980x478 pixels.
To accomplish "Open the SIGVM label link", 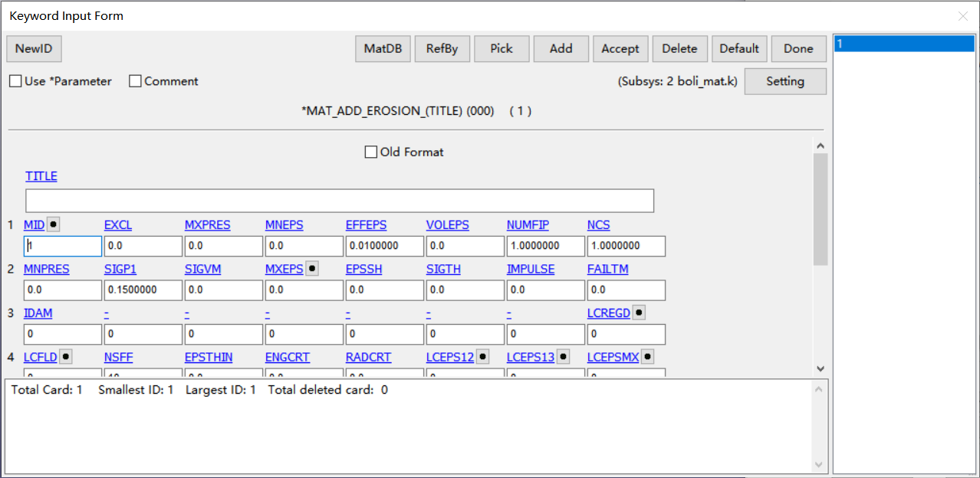I will [x=203, y=270].
